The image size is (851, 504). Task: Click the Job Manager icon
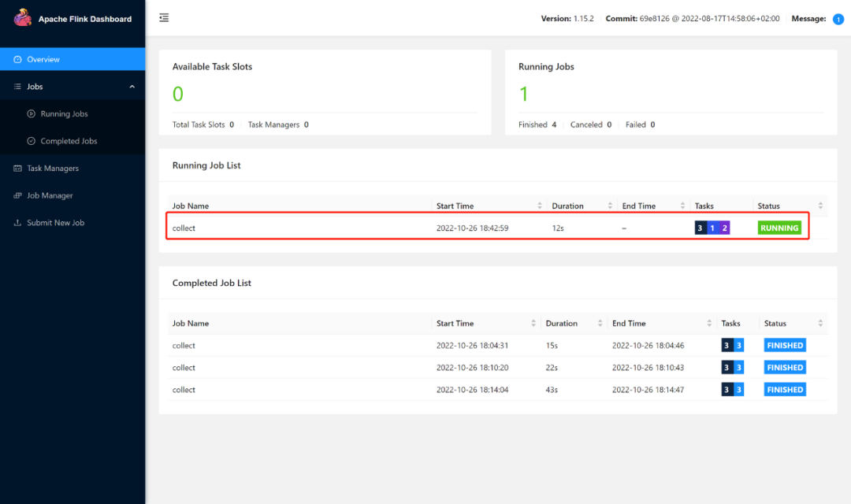click(18, 195)
